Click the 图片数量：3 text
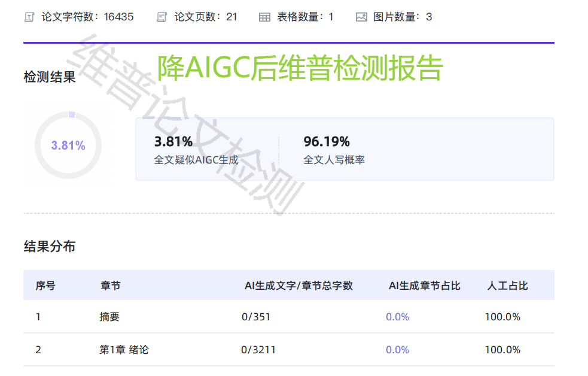The image size is (588, 376). point(403,17)
